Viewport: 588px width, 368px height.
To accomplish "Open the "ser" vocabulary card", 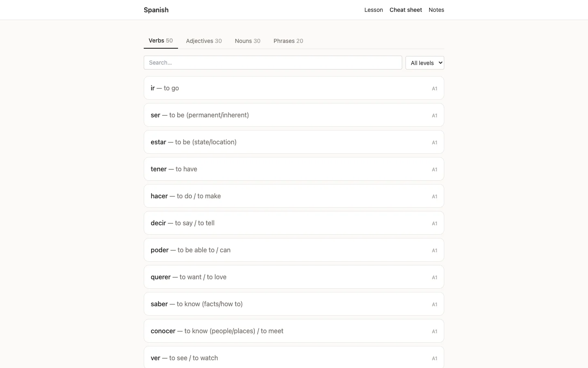I will (x=293, y=115).
